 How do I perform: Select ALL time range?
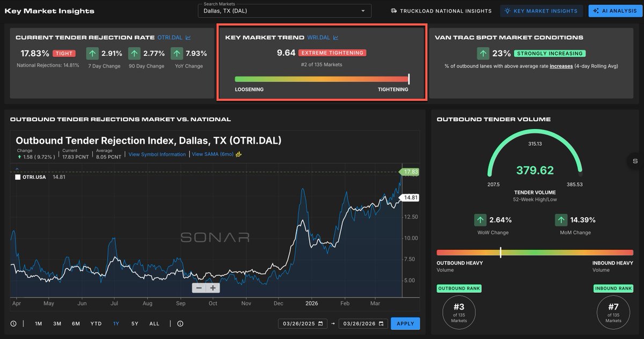(x=155, y=323)
